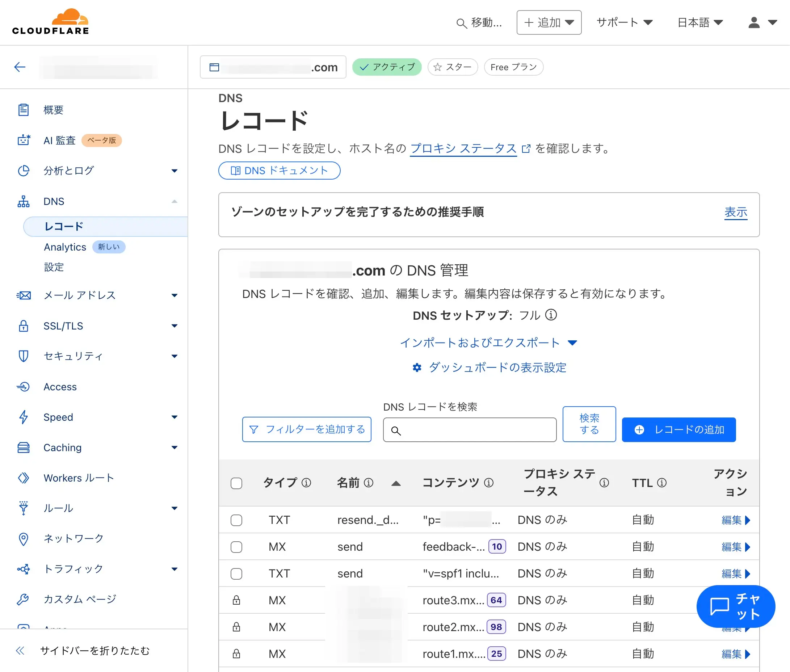Select the send MX record checkbox

pos(236,547)
